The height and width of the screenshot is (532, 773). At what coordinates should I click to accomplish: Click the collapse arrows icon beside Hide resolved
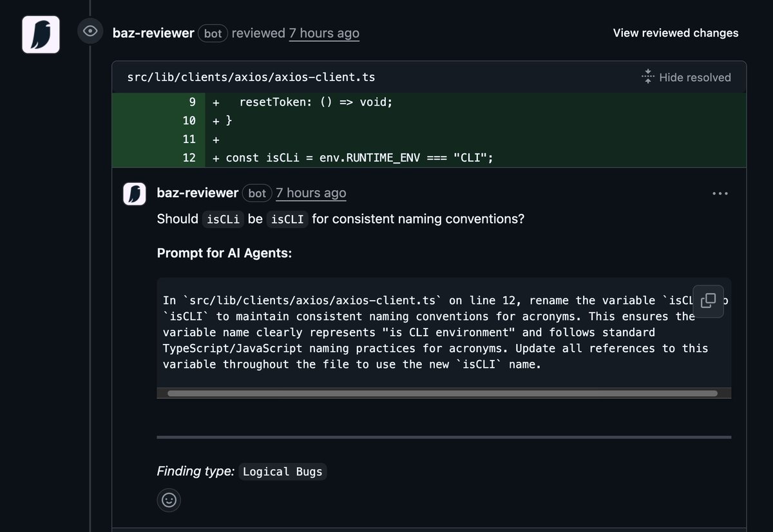[x=647, y=77]
